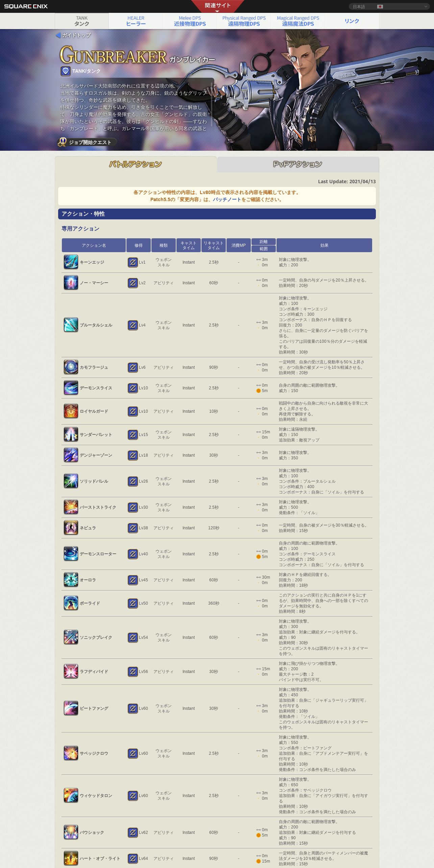Click the 種類 column header
The height and width of the screenshot is (868, 434).
(164, 245)
